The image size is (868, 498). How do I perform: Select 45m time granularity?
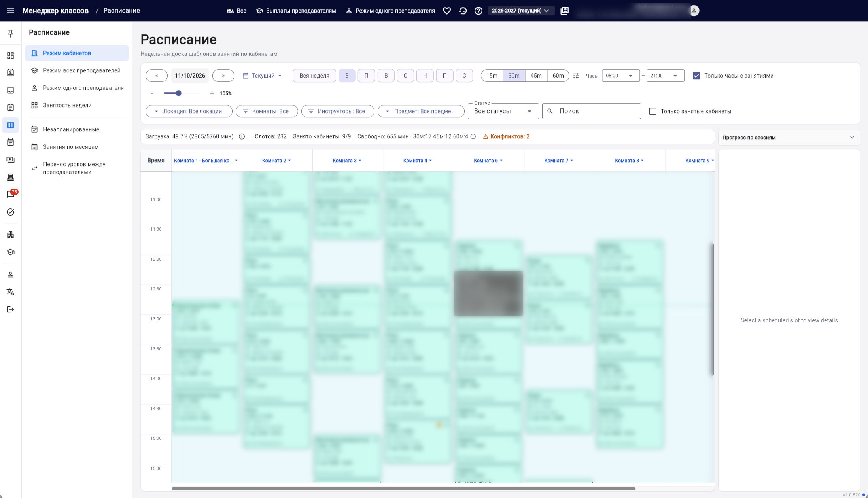click(536, 76)
